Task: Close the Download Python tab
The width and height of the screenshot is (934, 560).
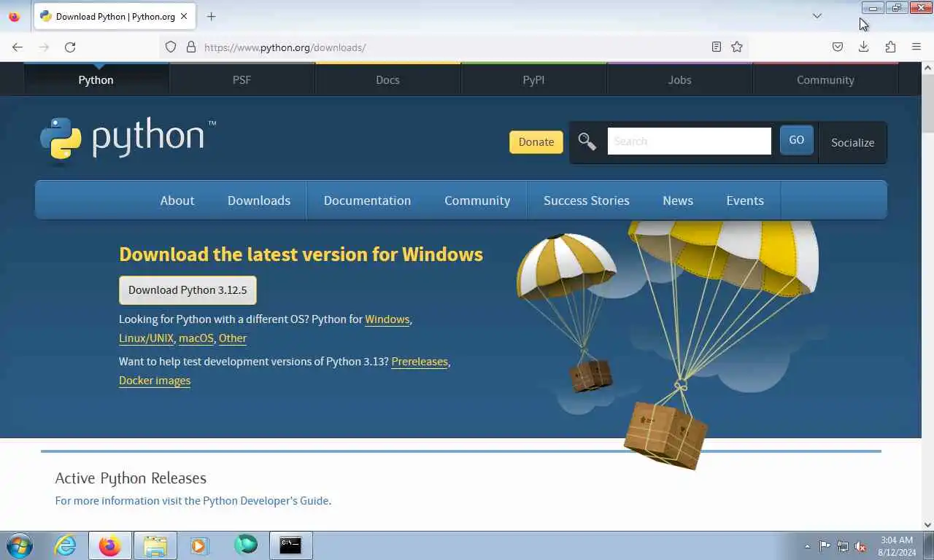Action: pyautogui.click(x=184, y=16)
